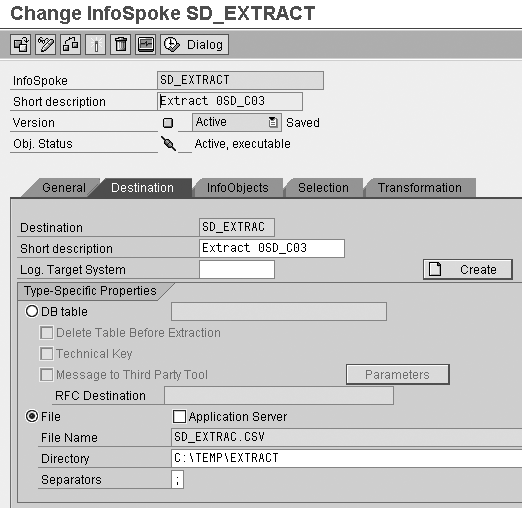This screenshot has height=508, width=522.
Task: Select the File radio button
Action: pos(32,416)
